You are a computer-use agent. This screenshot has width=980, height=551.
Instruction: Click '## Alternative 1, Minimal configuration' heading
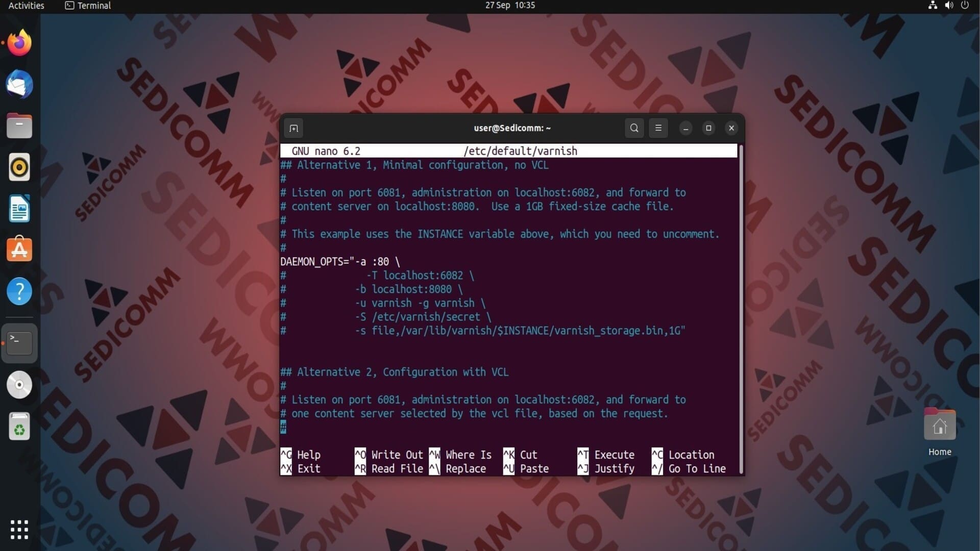click(x=414, y=165)
